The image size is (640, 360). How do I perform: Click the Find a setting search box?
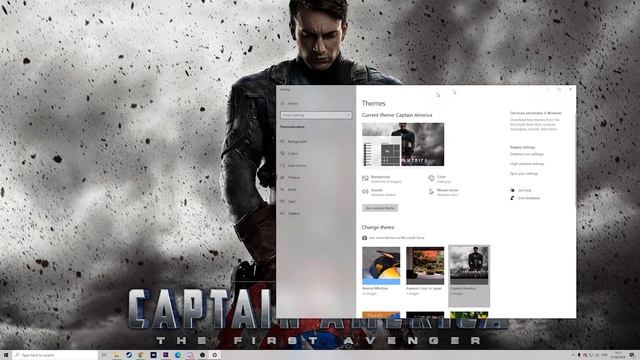tap(316, 116)
